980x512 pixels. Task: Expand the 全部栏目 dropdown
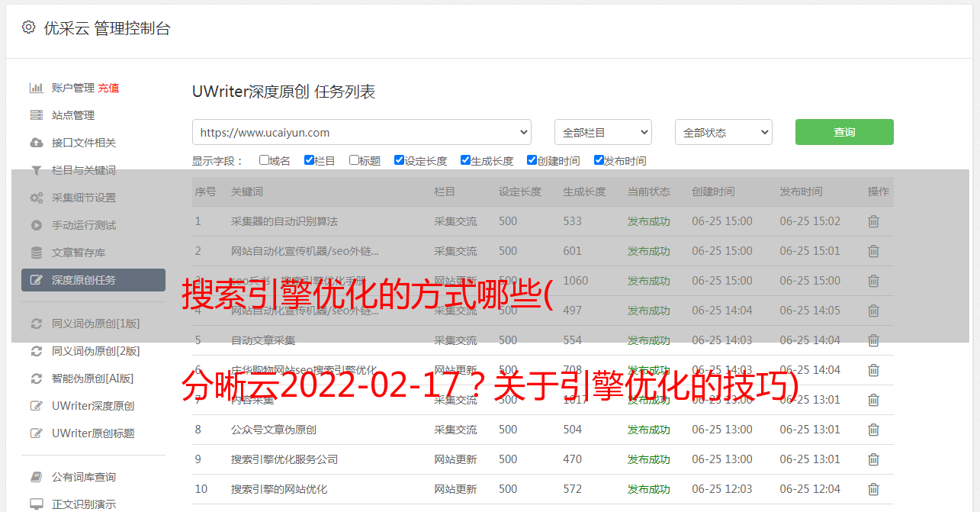[602, 132]
